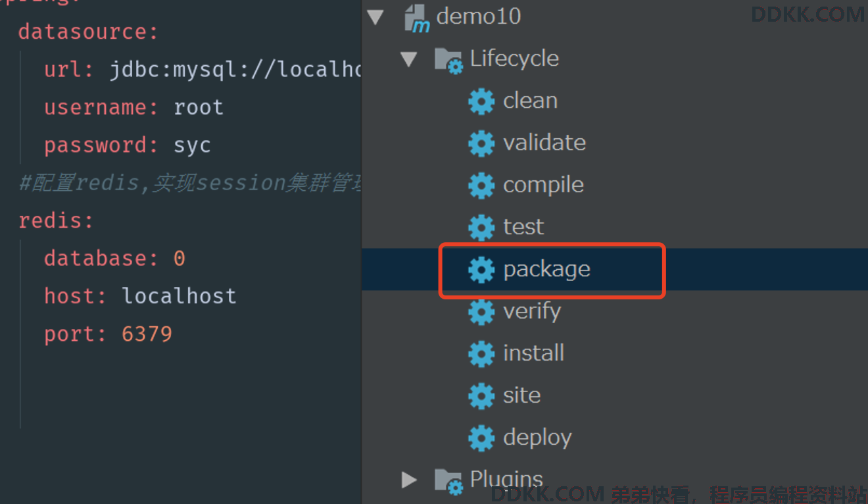Click the gear icon next to validate
This screenshot has width=868, height=504.
click(481, 143)
